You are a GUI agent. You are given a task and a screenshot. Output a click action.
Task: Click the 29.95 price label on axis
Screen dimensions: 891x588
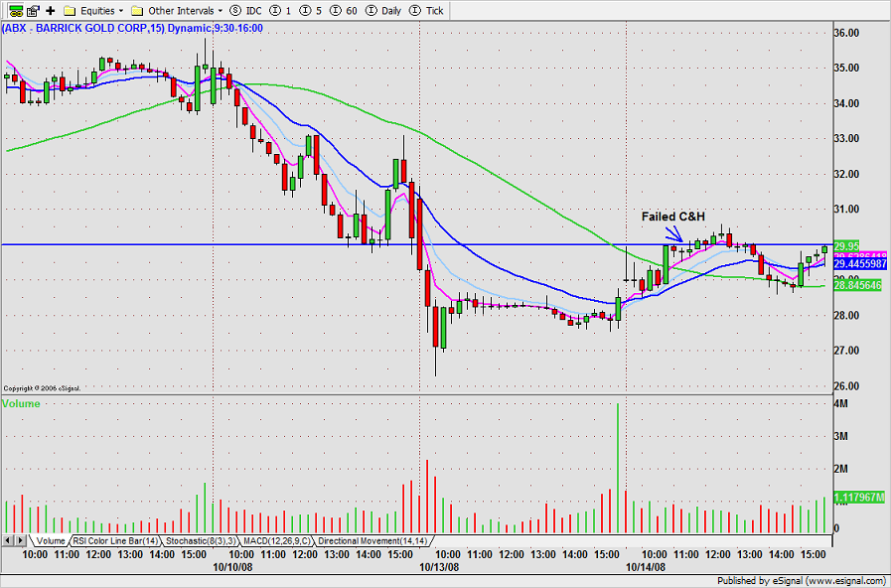tap(846, 246)
